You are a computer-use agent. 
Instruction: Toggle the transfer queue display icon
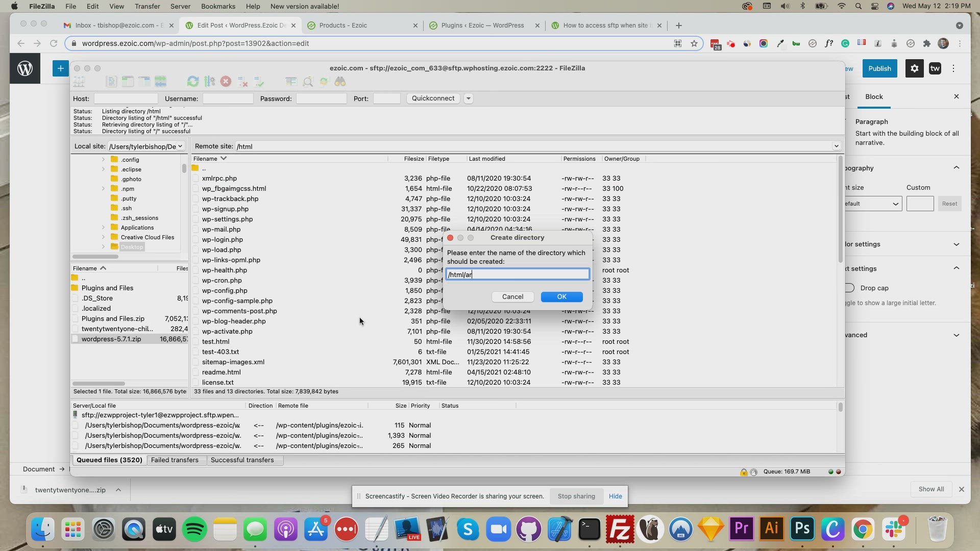(160, 82)
